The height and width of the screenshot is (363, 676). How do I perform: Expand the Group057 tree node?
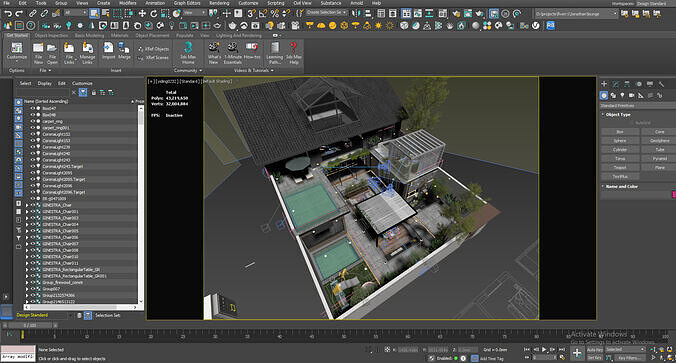click(x=27, y=289)
